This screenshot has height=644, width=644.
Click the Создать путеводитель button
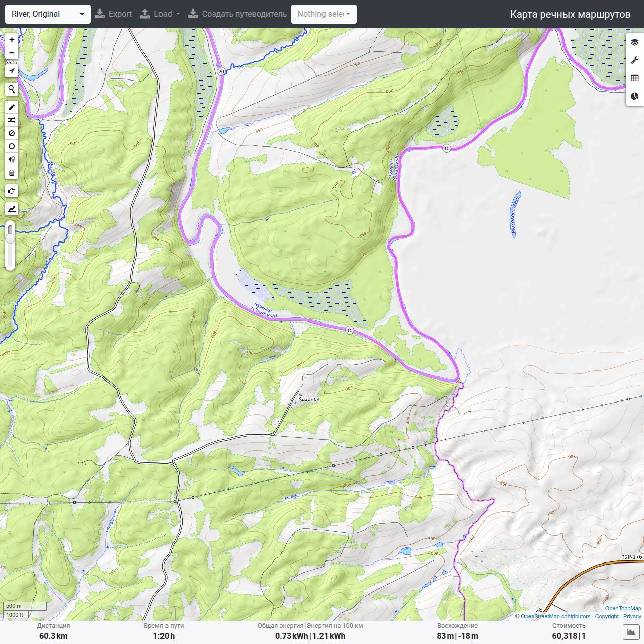237,14
